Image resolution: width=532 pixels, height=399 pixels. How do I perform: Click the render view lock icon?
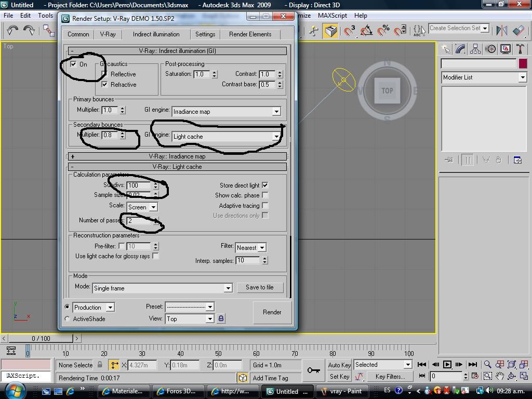(221, 318)
